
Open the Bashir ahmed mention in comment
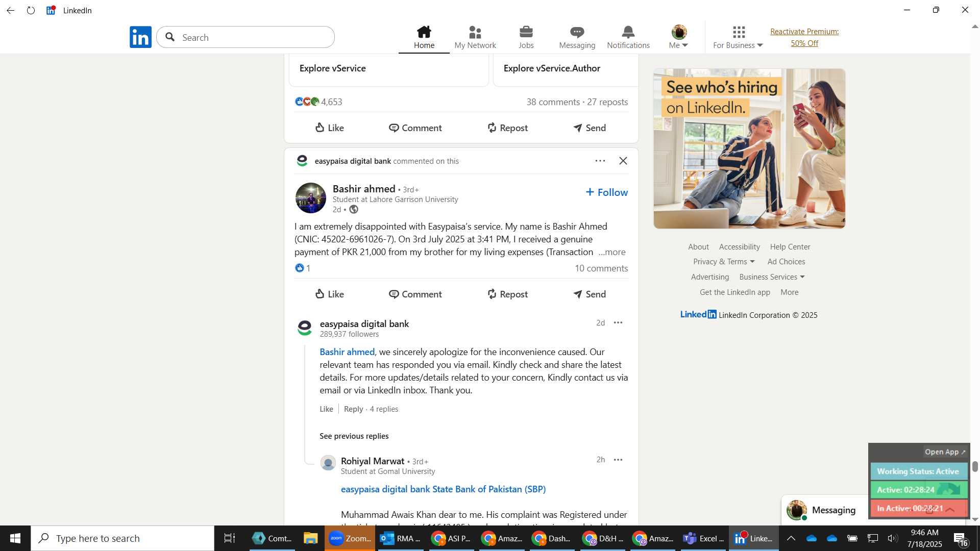347,352
